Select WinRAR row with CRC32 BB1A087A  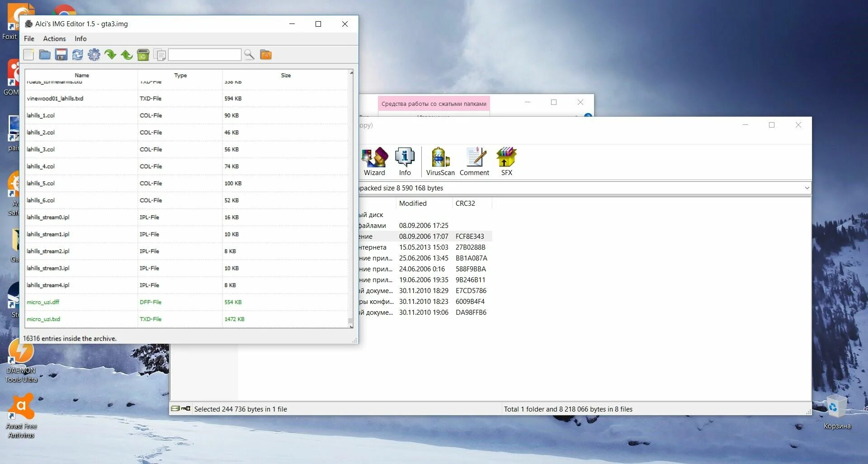[425, 258]
